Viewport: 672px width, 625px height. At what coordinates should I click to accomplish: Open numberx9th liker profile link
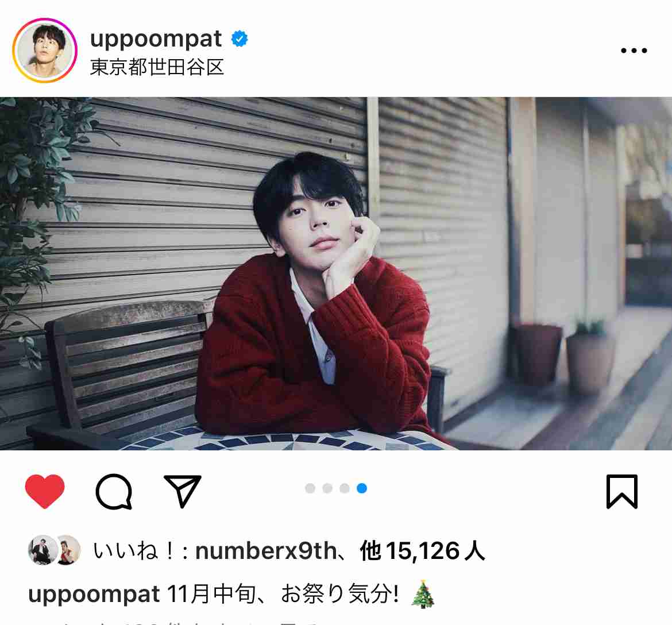coord(266,551)
